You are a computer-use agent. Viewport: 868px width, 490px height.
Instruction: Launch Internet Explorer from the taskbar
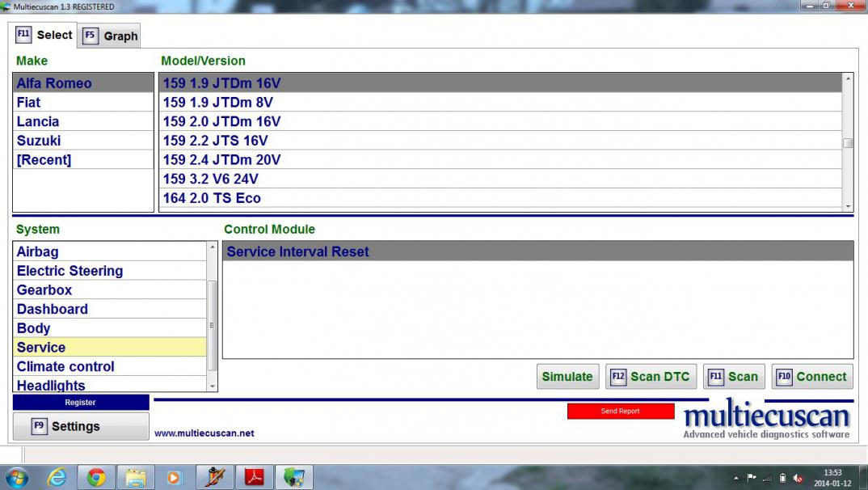coord(57,477)
